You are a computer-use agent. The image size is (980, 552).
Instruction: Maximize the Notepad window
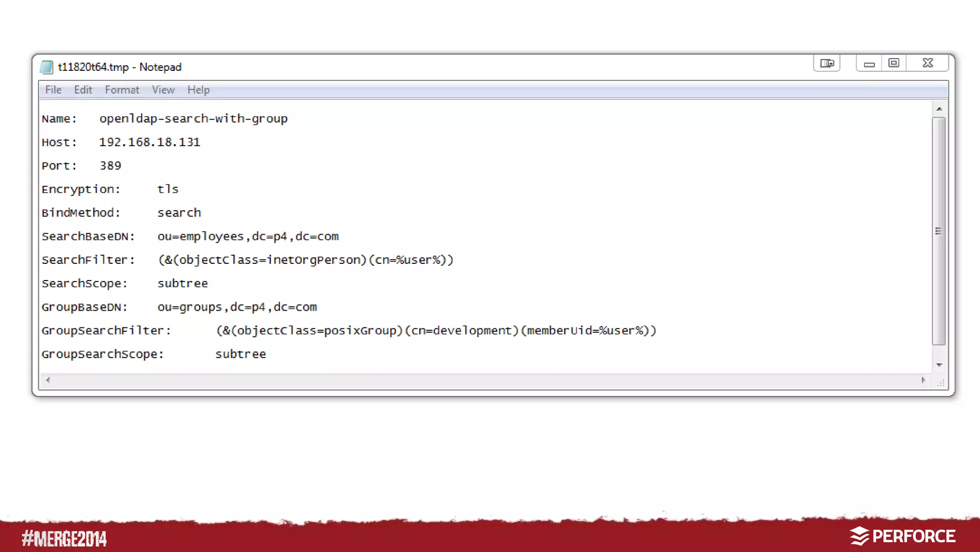pyautogui.click(x=893, y=63)
